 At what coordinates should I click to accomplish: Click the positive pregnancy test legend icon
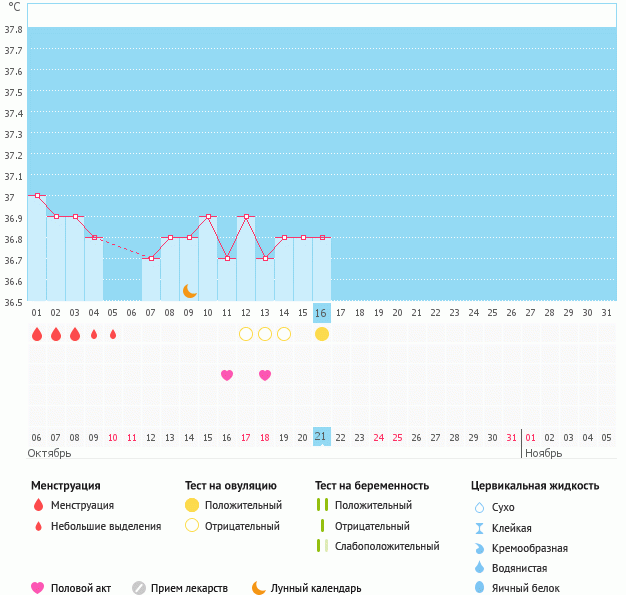click(322, 505)
